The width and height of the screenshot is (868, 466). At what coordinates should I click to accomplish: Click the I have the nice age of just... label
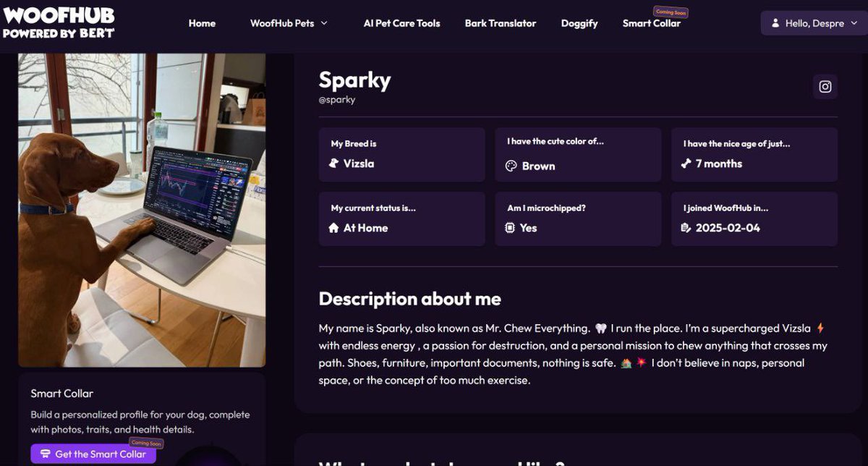(x=736, y=144)
